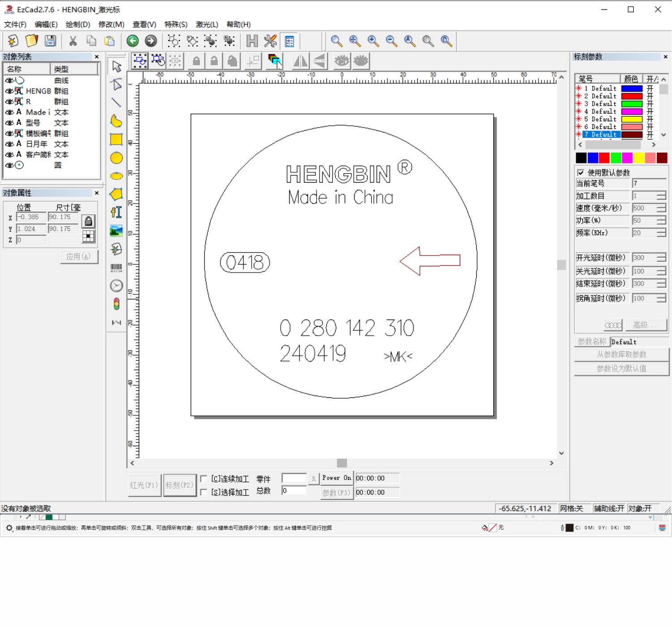Click the 参数(F3) parameters button
672x627 pixels.
pos(336,493)
